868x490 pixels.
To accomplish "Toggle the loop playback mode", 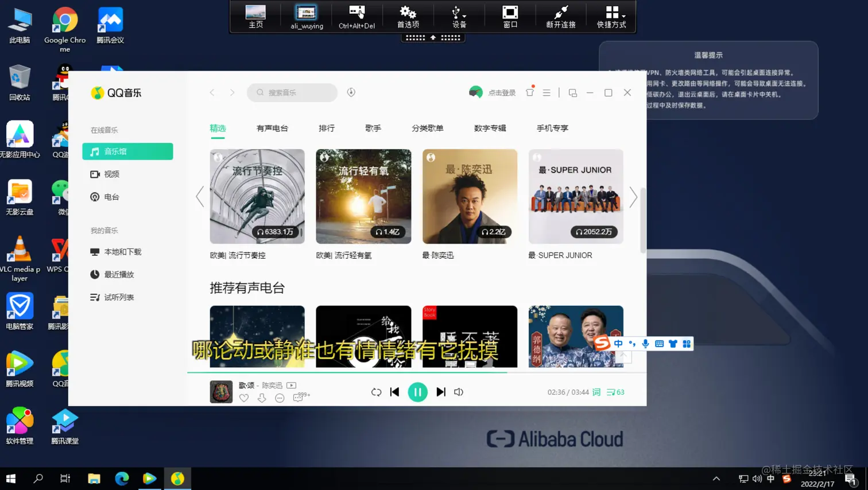I will click(x=376, y=392).
